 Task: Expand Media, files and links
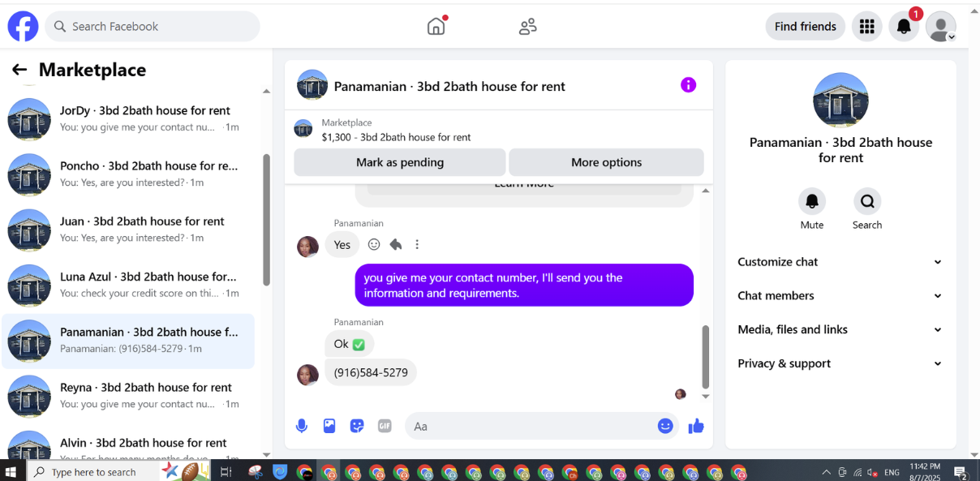840,330
